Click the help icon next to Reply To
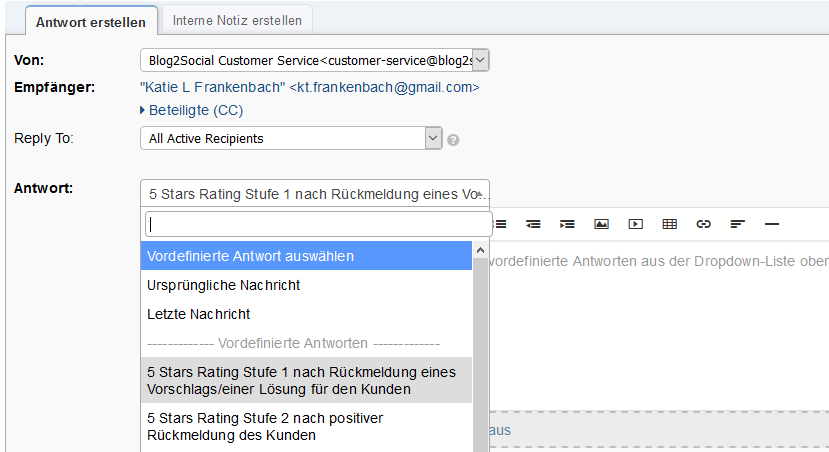829x452 pixels. (x=453, y=140)
